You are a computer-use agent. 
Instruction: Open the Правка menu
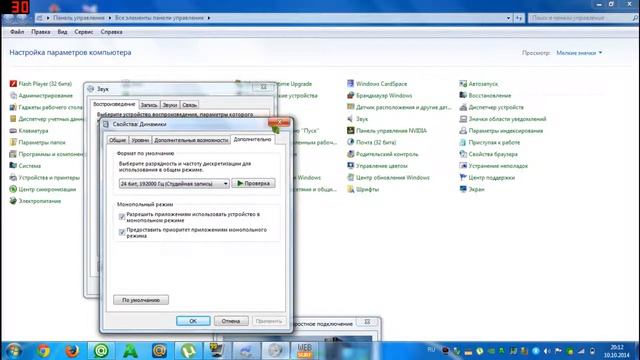tap(41, 32)
